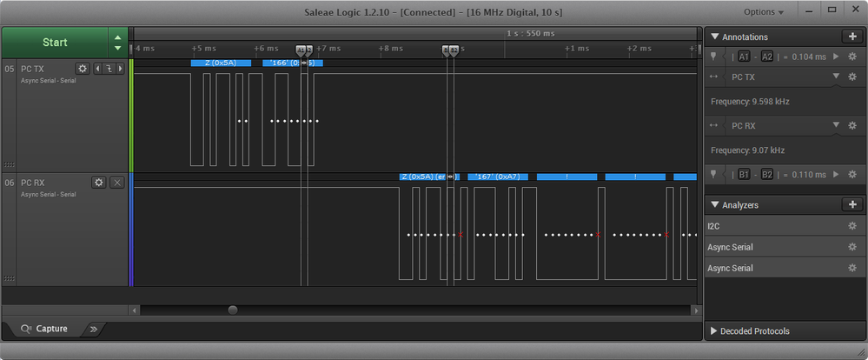Screen dimensions: 868x360
Task: Open the Options menu
Action: 764,12
